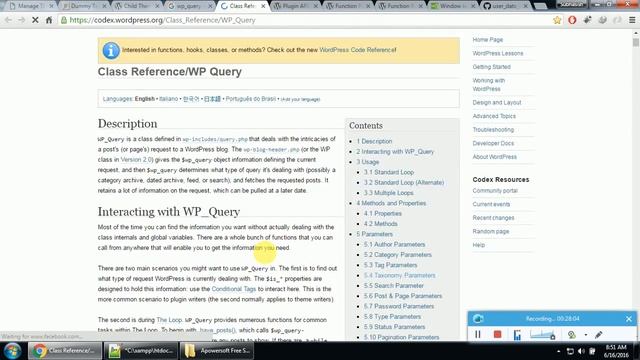
Task: Open Recent changes link
Action: pos(493,218)
